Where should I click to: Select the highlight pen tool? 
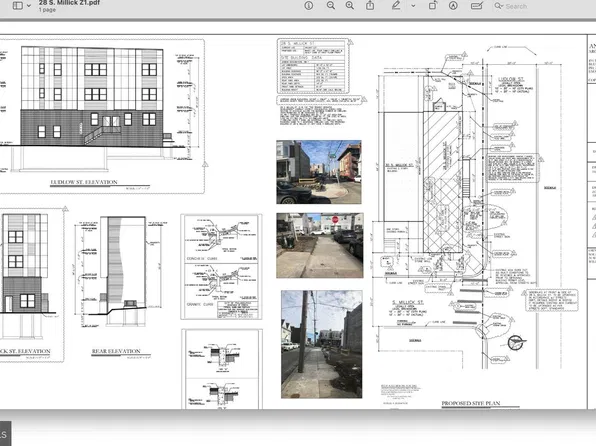pyautogui.click(x=396, y=6)
